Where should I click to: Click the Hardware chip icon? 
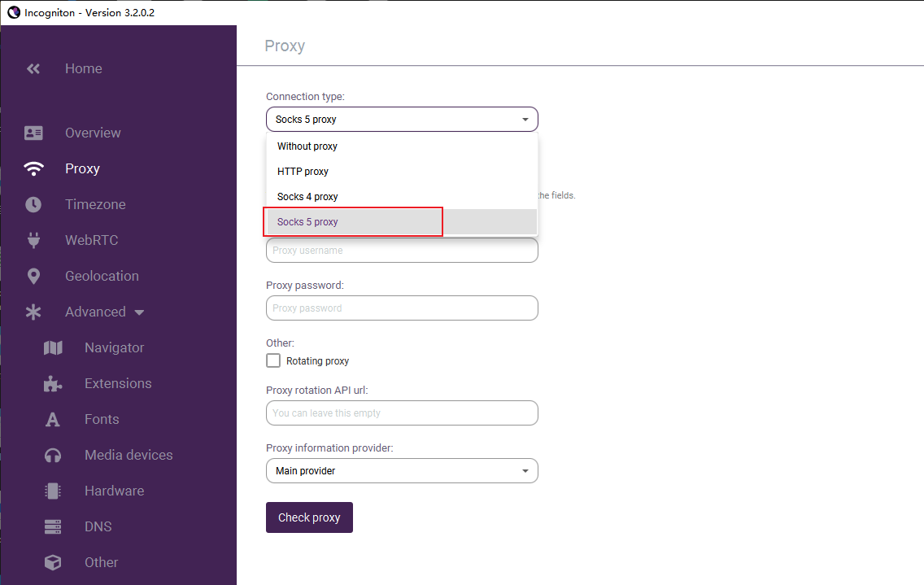pos(53,491)
